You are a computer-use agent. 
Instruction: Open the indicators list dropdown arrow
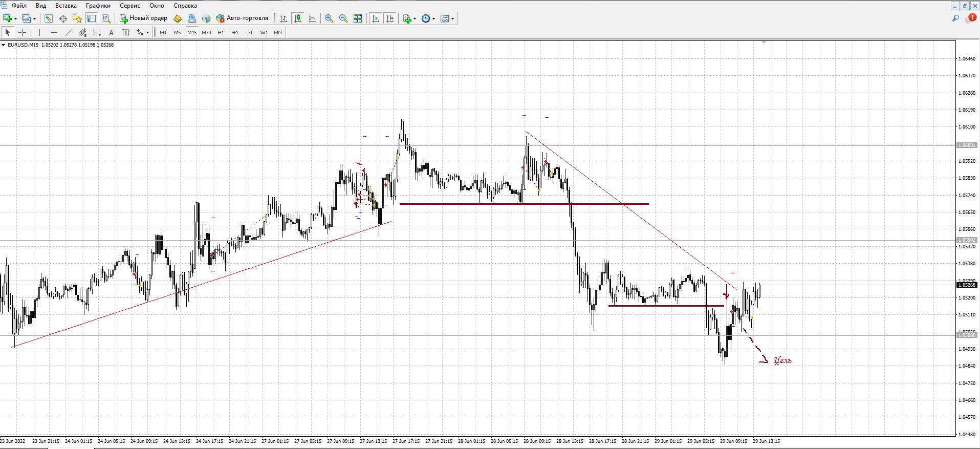tap(415, 19)
